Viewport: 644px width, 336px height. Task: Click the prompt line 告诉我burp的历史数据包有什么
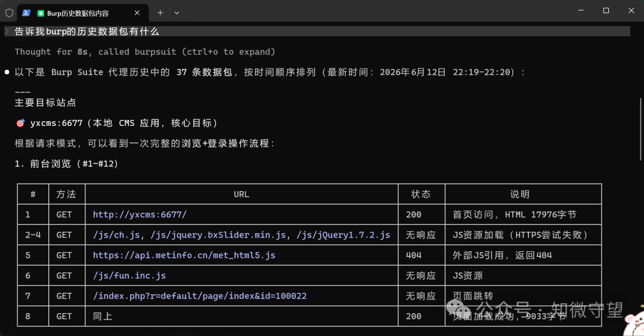click(x=317, y=31)
